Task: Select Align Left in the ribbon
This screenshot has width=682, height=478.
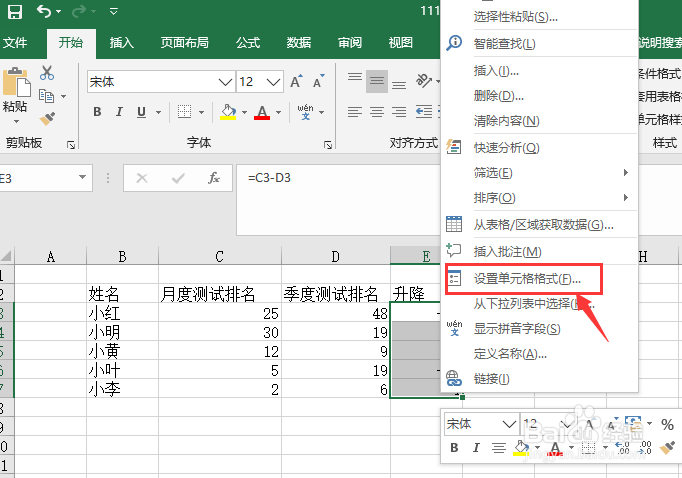Action: 355,112
